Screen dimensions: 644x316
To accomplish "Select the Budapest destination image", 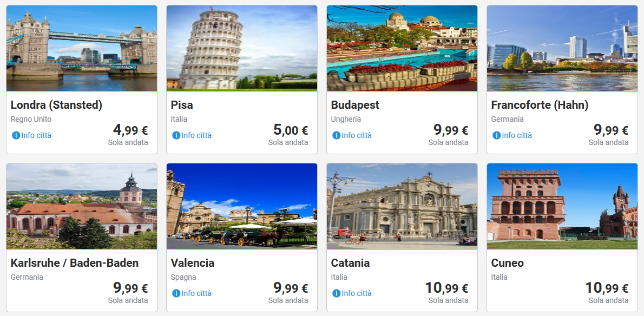I will tap(402, 48).
